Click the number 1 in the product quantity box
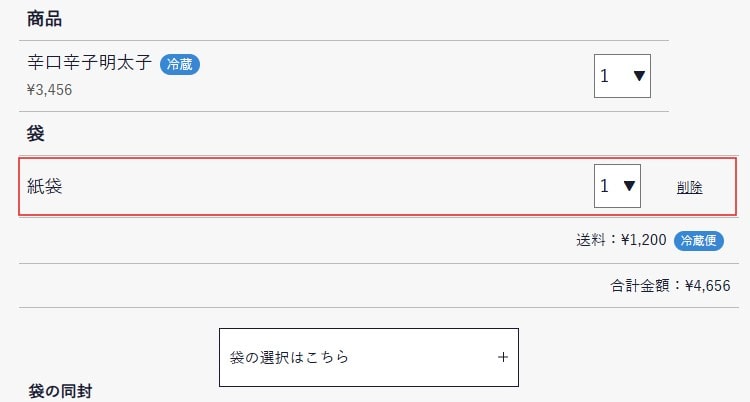This screenshot has width=750, height=402. tap(605, 76)
